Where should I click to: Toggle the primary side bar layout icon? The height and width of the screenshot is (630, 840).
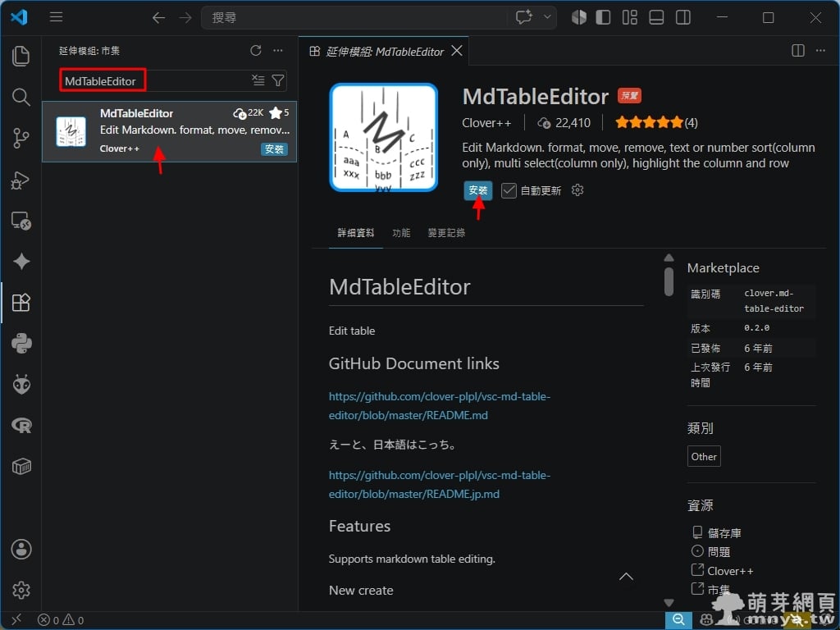[603, 17]
